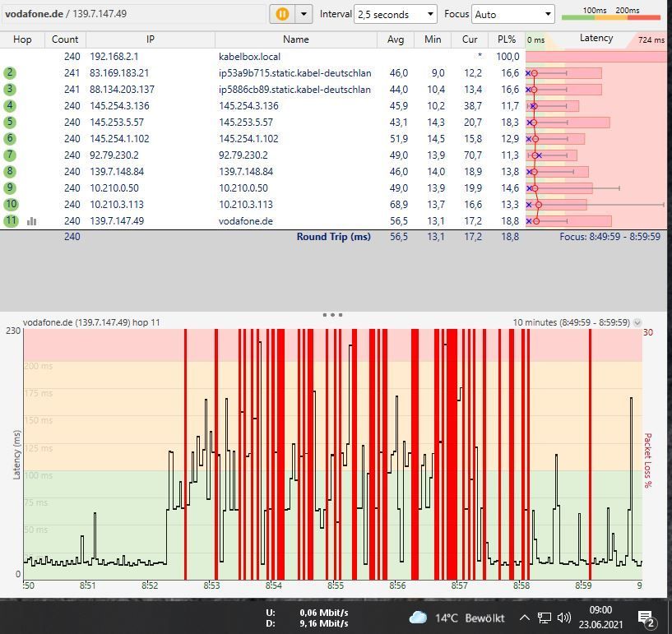
Task: Expand the 10 minutes time range dropdown
Action: point(637,322)
